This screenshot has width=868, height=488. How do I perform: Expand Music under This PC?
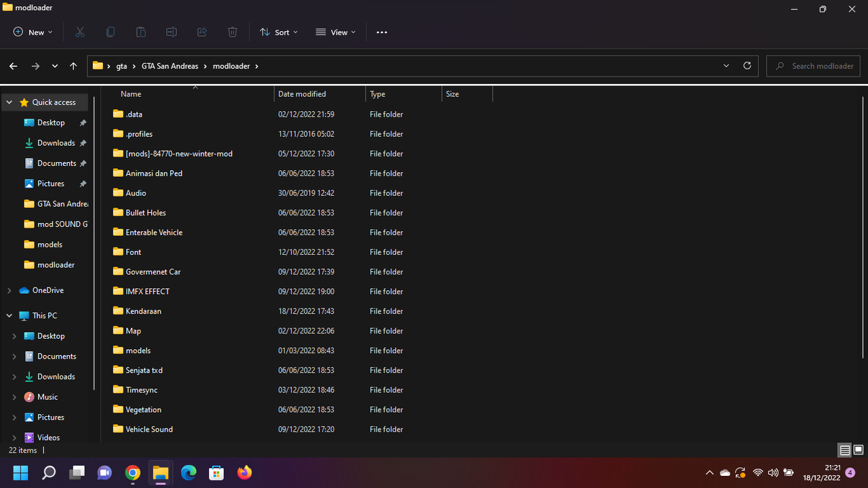pos(14,397)
